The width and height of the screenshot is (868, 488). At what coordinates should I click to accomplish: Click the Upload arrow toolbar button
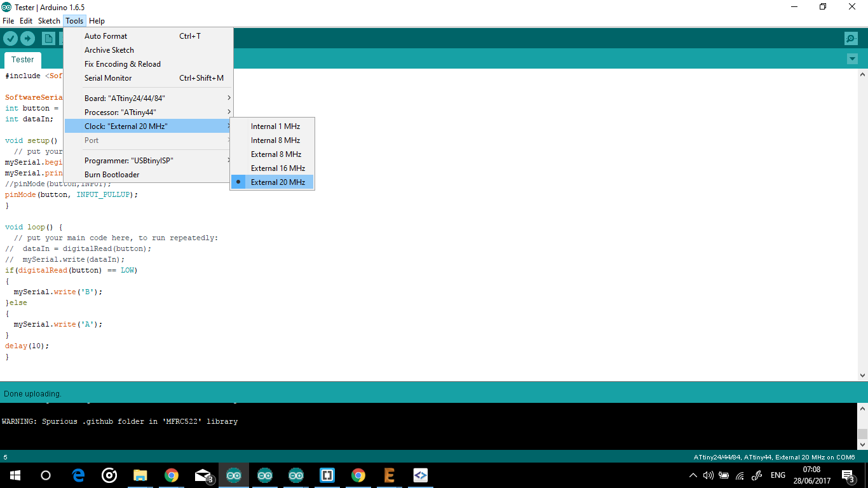pyautogui.click(x=27, y=39)
